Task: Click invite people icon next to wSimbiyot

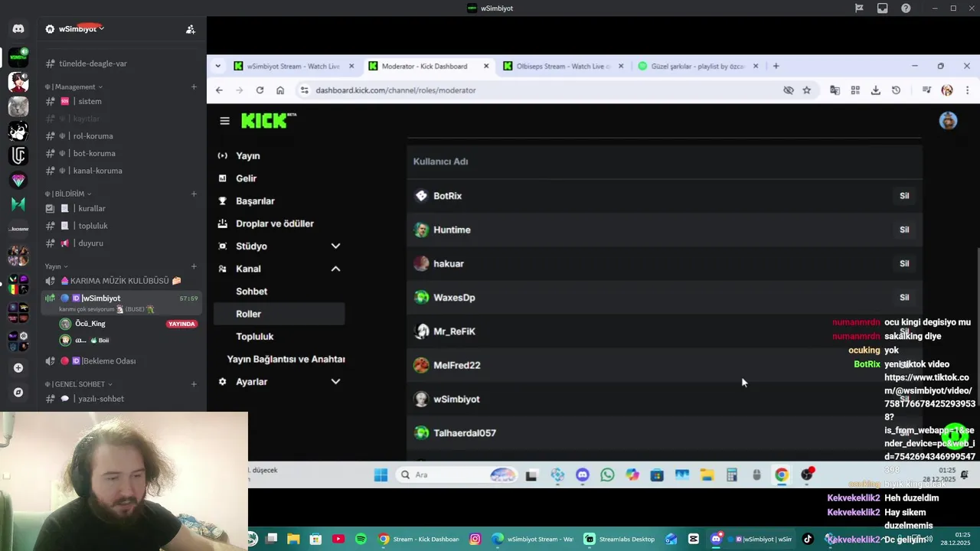Action: [x=191, y=29]
